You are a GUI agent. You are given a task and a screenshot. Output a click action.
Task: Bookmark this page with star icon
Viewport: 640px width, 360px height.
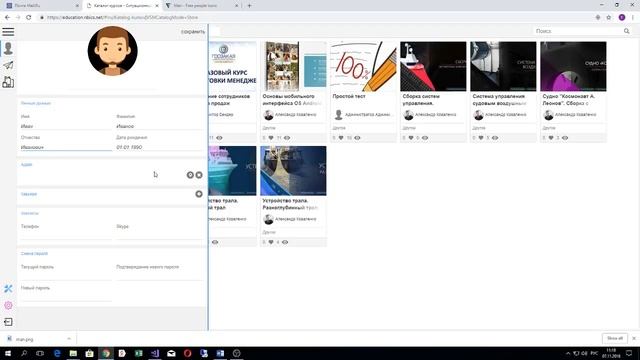(x=609, y=18)
